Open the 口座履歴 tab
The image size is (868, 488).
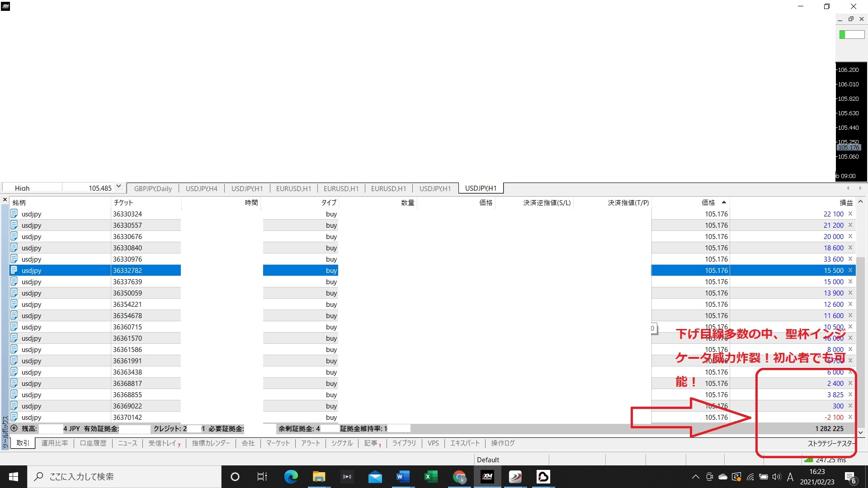pyautogui.click(x=93, y=443)
